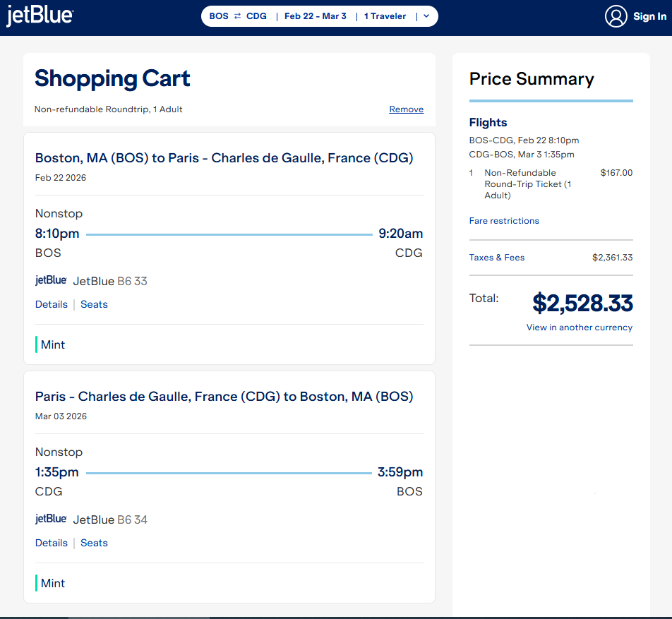Click the 3:59pm arrival time

tap(400, 472)
